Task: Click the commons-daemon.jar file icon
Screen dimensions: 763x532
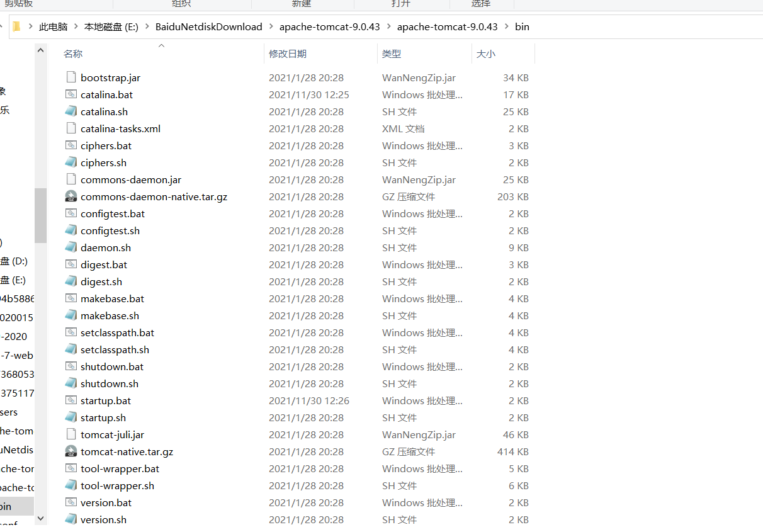Action: pos(71,179)
